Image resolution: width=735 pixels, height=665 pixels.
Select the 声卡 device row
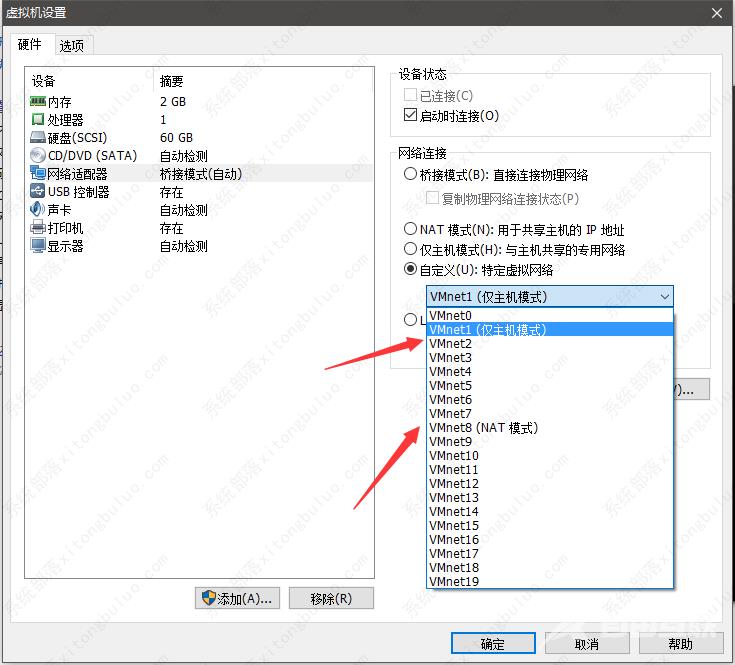pyautogui.click(x=200, y=209)
